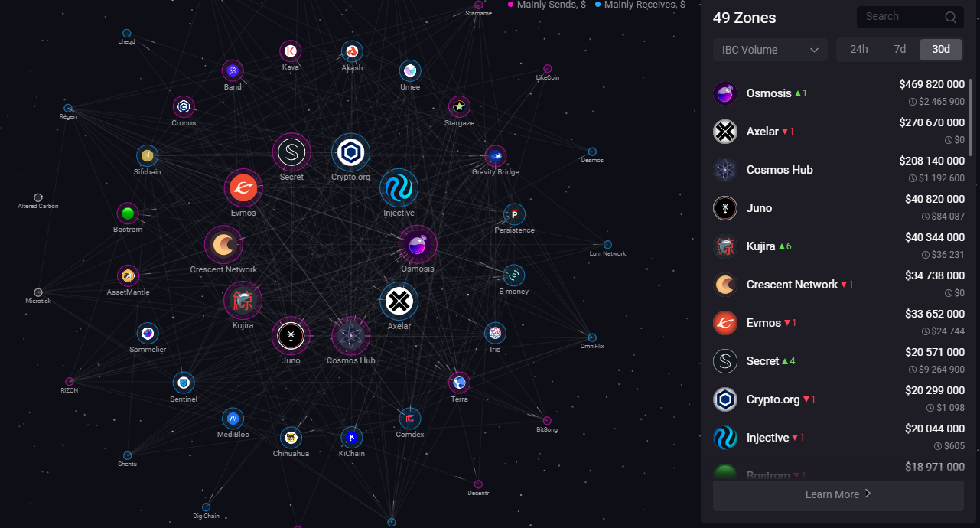Click the KiChain node

tap(351, 438)
